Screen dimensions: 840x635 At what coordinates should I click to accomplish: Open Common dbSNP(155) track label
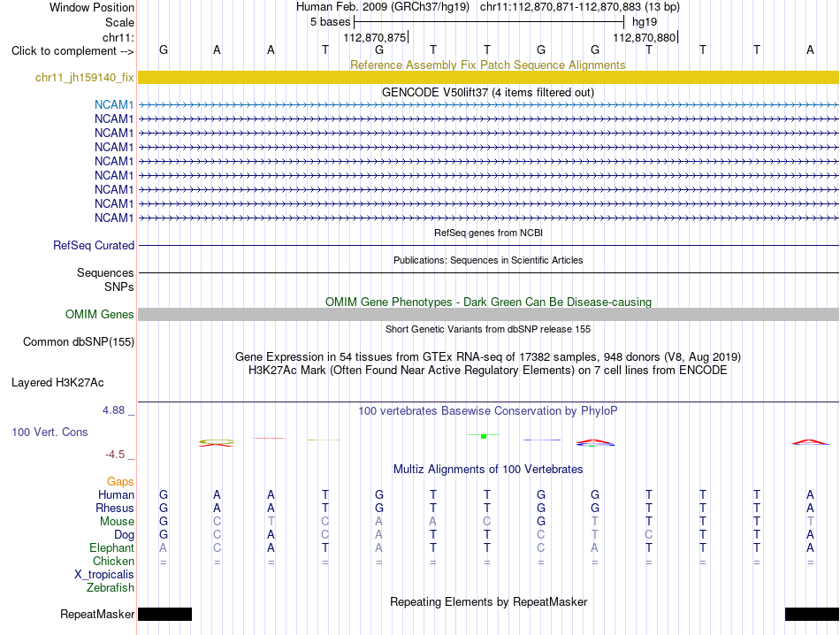coord(78,342)
